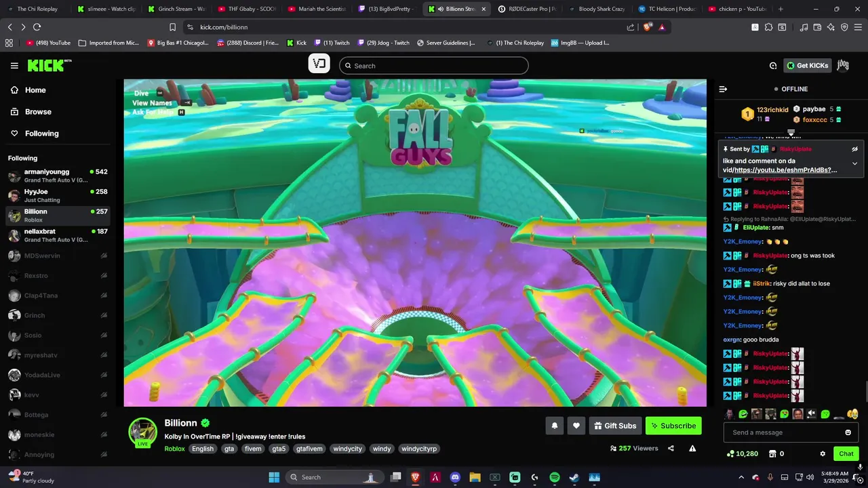
Task: Click the windycityrp tag
Action: click(x=419, y=449)
